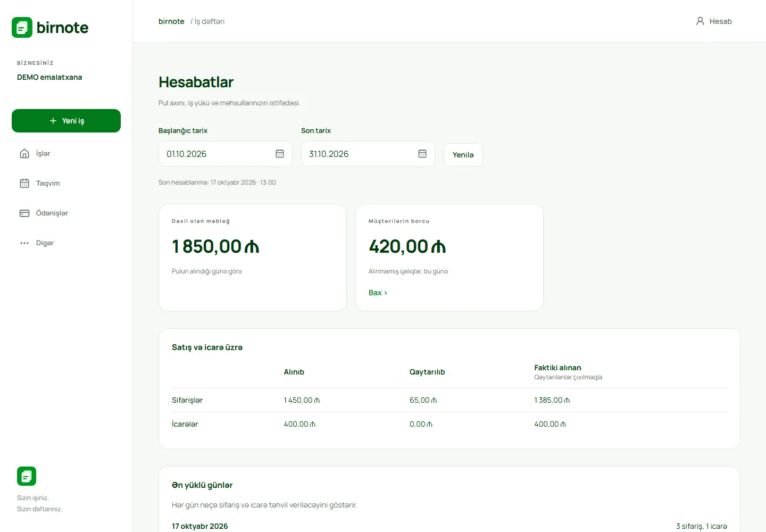
Task: Click the Yenilə button
Action: click(x=463, y=155)
